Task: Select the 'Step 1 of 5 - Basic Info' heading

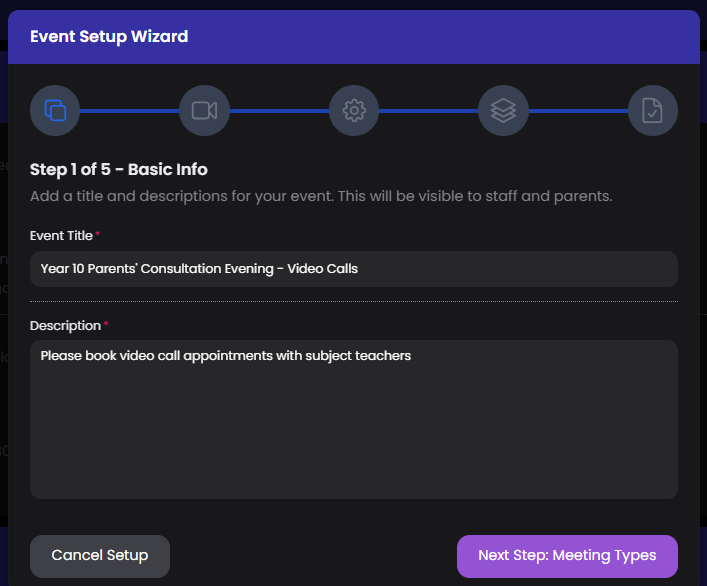Action: [x=119, y=169]
